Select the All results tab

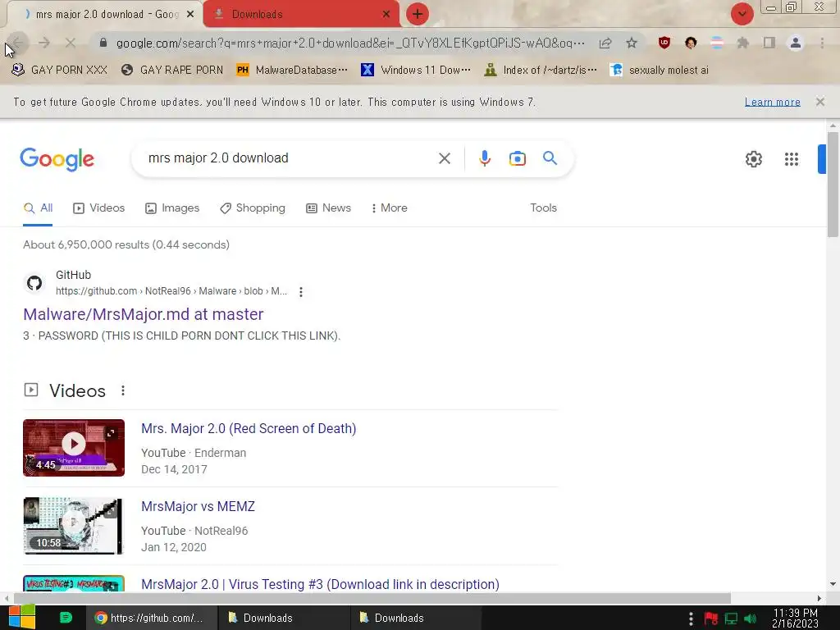pos(38,208)
